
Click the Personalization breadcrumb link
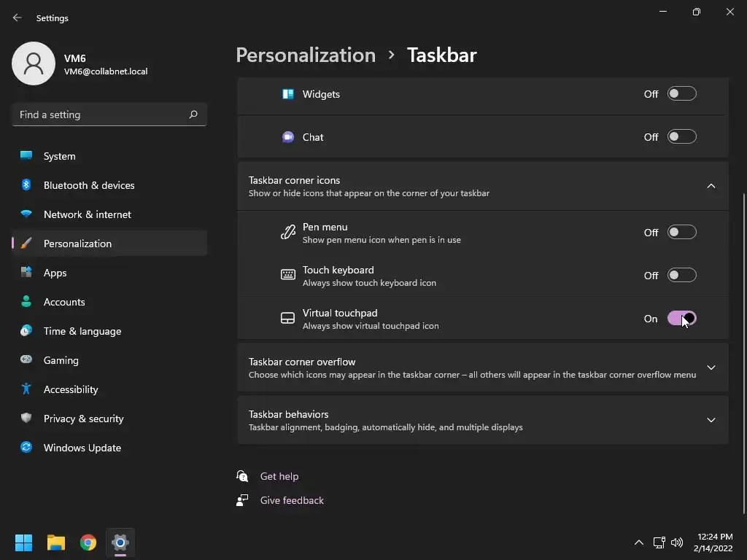[306, 55]
